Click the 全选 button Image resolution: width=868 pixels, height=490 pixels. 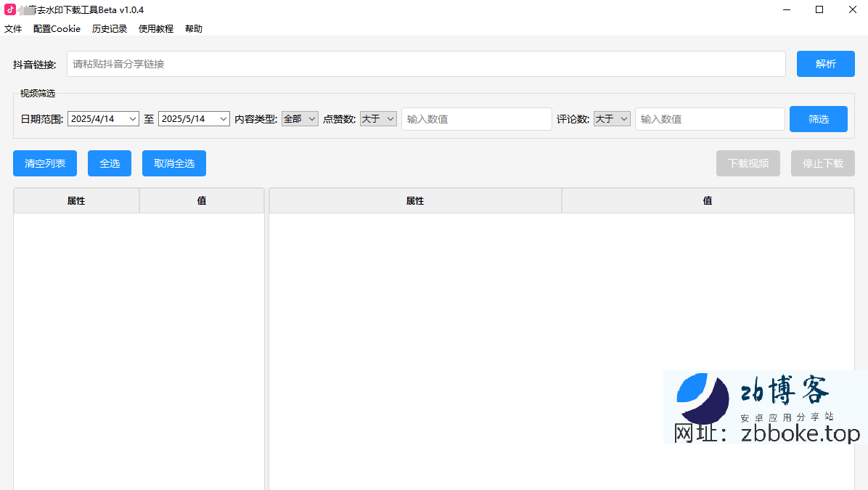point(110,163)
